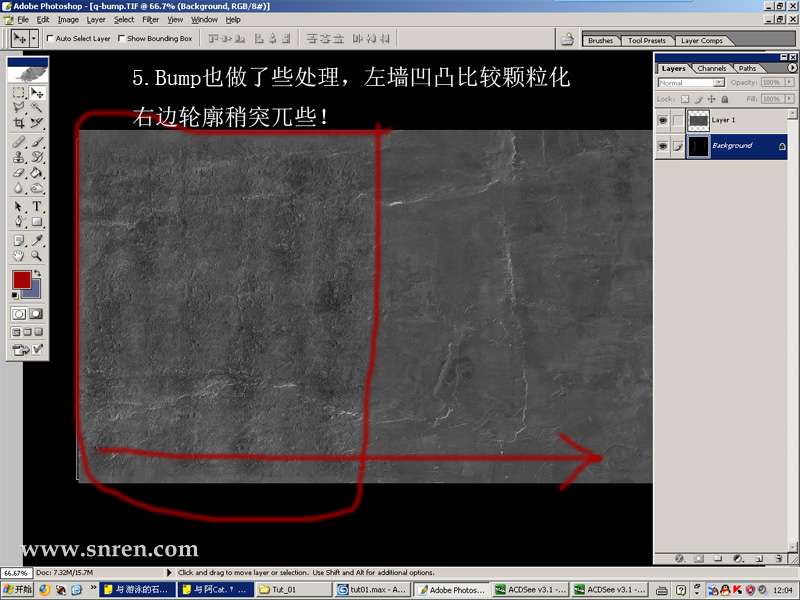
Task: Select the Eraser tool
Action: (19, 173)
